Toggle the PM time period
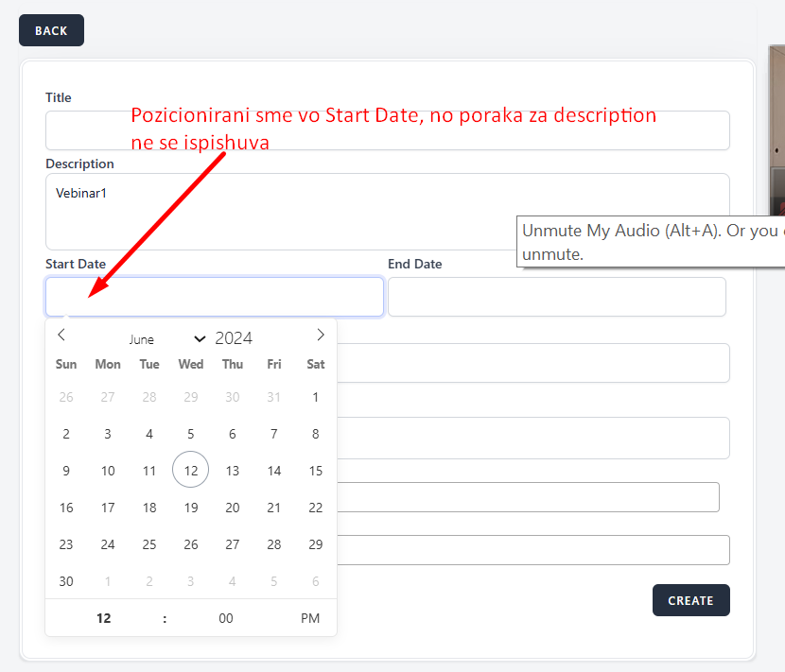The width and height of the screenshot is (785, 672). pos(310,618)
